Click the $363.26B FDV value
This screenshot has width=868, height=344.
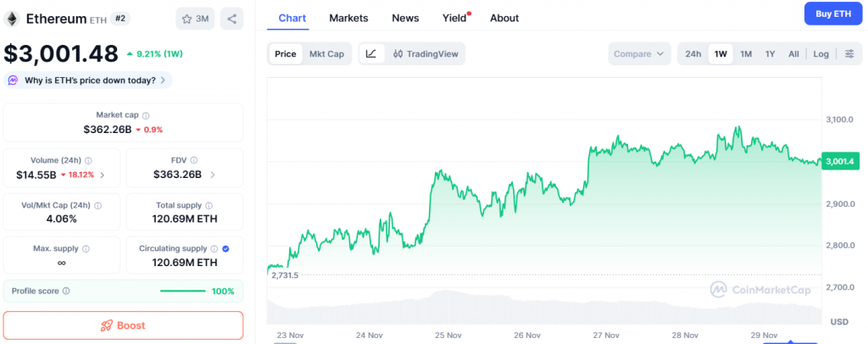tap(177, 175)
